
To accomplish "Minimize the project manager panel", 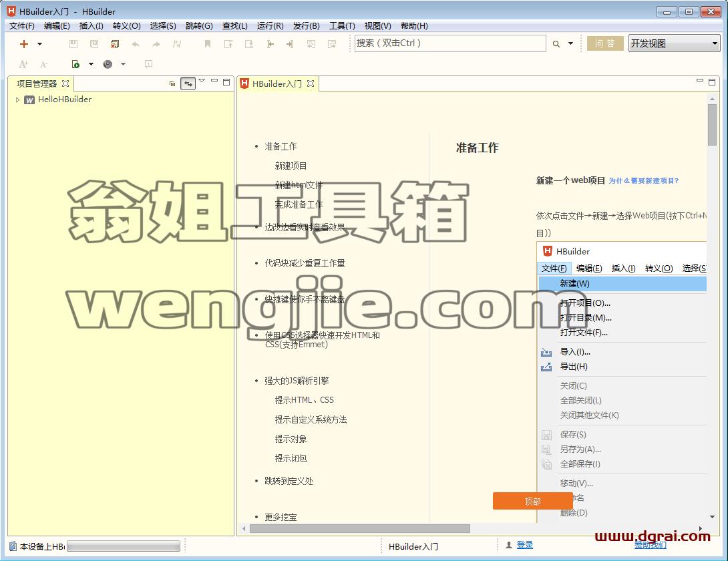I will 214,81.
